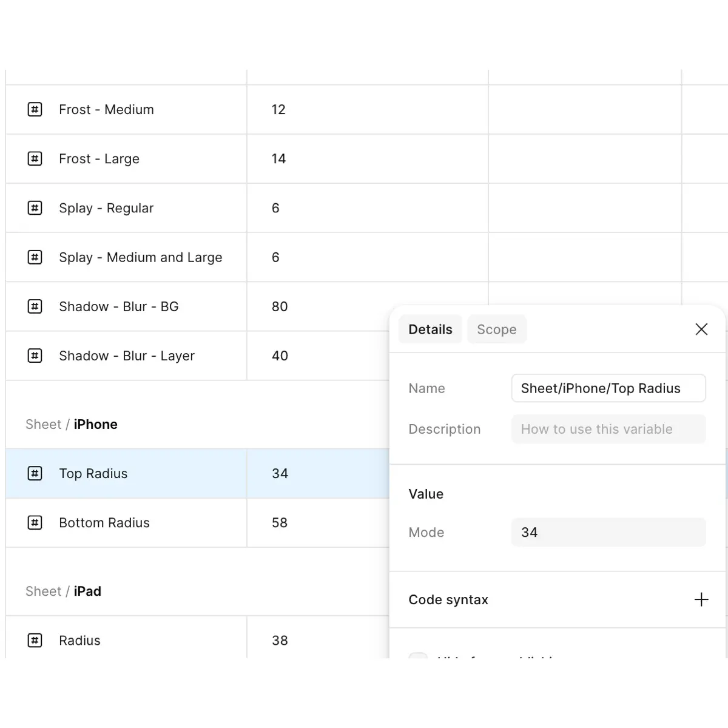Click number icon beside Bottom Radius
The height and width of the screenshot is (728, 728).
(x=35, y=522)
